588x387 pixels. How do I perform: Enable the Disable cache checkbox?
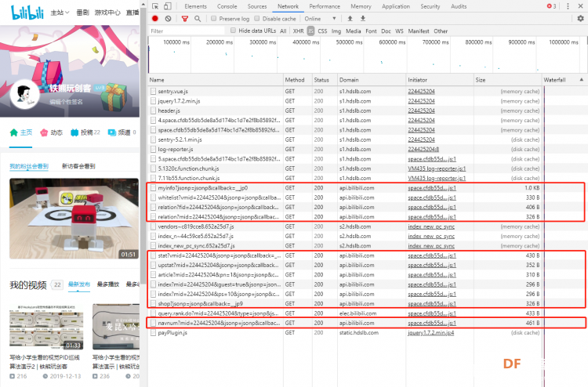click(257, 18)
